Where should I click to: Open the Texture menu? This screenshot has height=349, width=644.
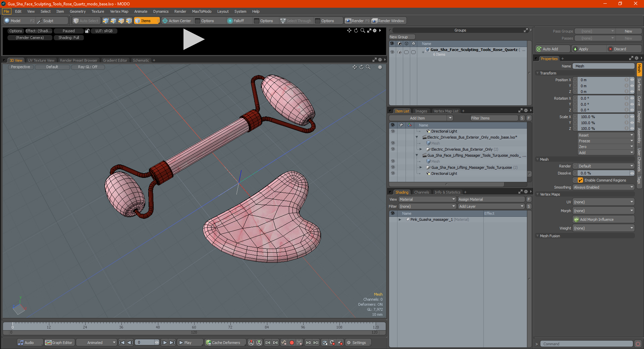tap(98, 11)
